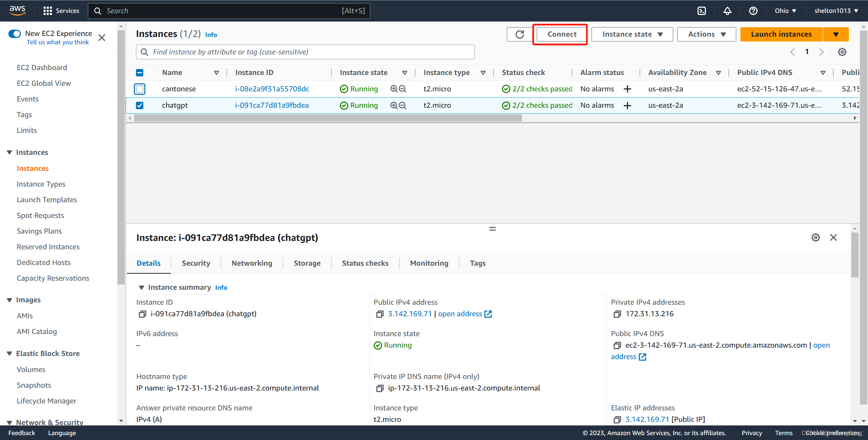The width and height of the screenshot is (868, 440).
Task: Refresh the instances list
Action: pos(519,34)
